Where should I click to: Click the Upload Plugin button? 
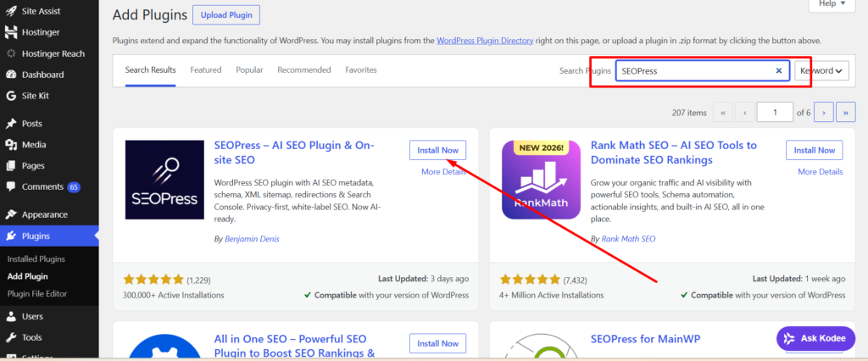226,15
